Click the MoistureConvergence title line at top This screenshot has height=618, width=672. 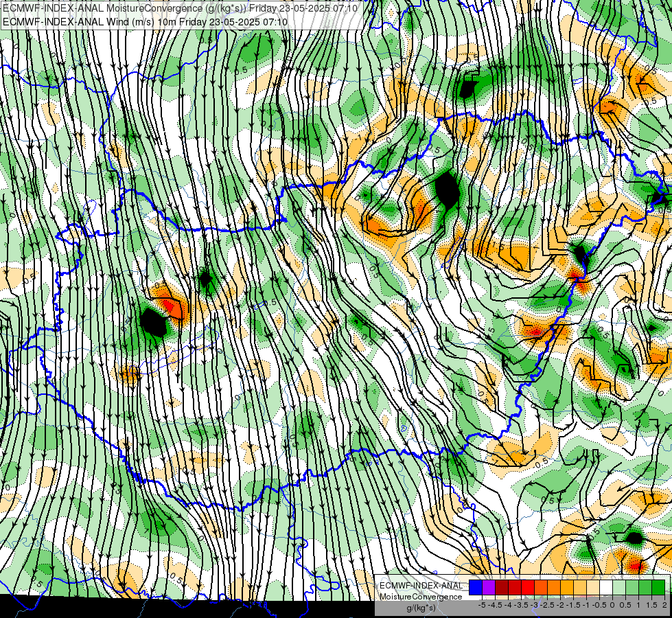pyautogui.click(x=180, y=8)
